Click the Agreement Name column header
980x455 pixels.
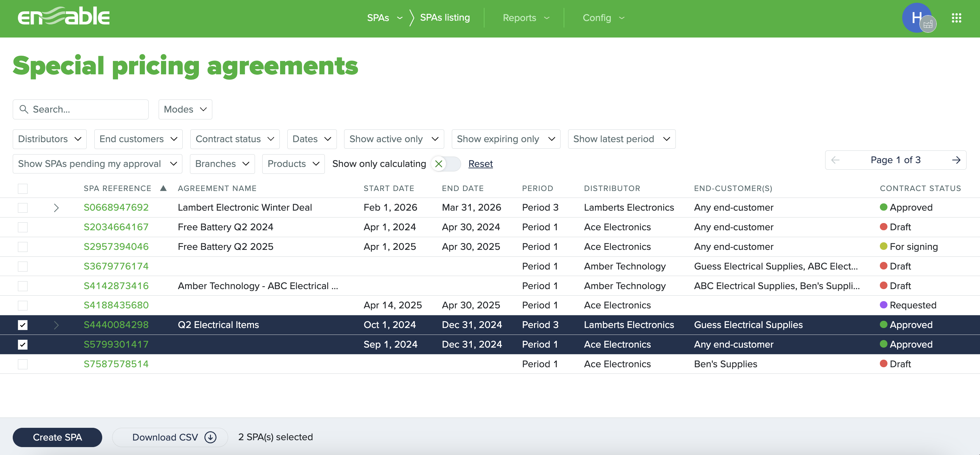(217, 188)
